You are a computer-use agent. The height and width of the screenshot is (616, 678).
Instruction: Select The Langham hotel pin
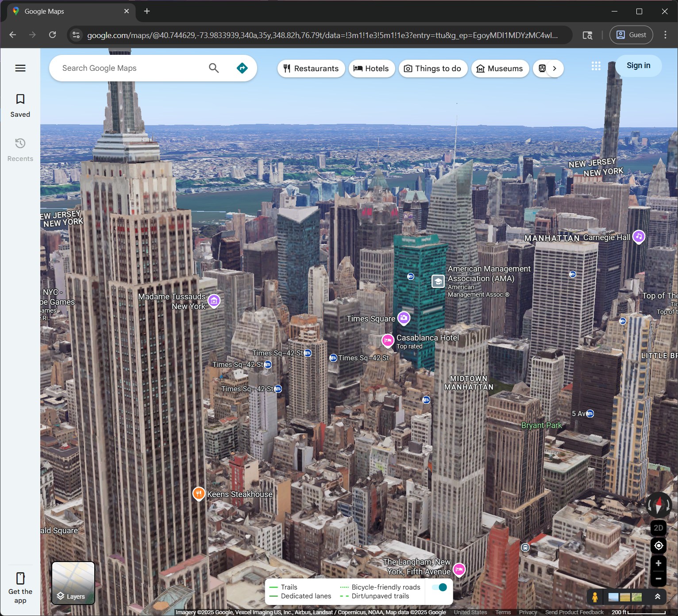click(x=459, y=569)
